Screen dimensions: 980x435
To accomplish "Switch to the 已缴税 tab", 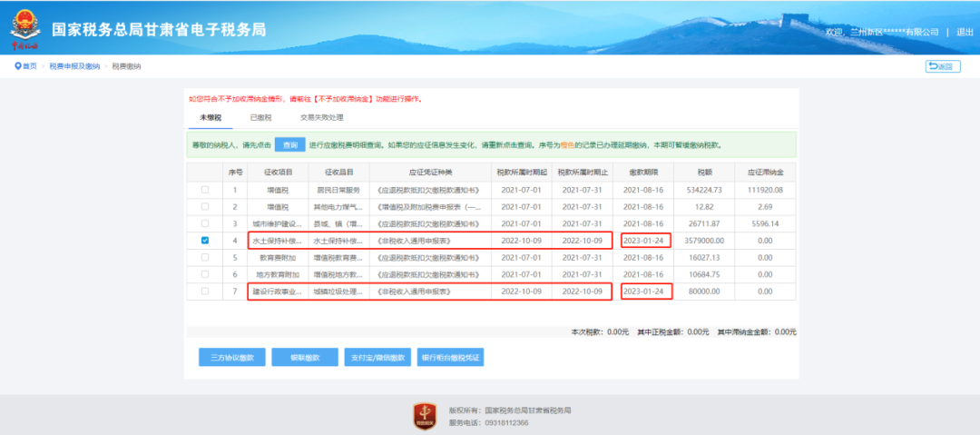I will click(260, 117).
